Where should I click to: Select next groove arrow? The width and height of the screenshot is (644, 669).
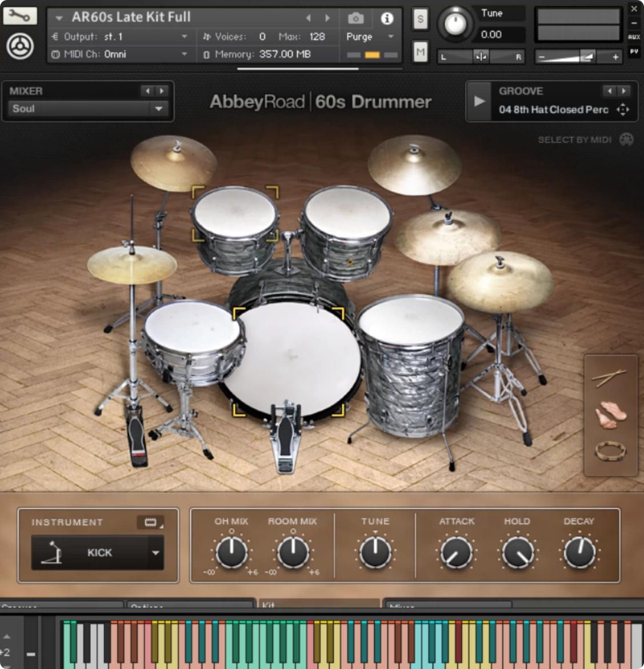pos(623,91)
